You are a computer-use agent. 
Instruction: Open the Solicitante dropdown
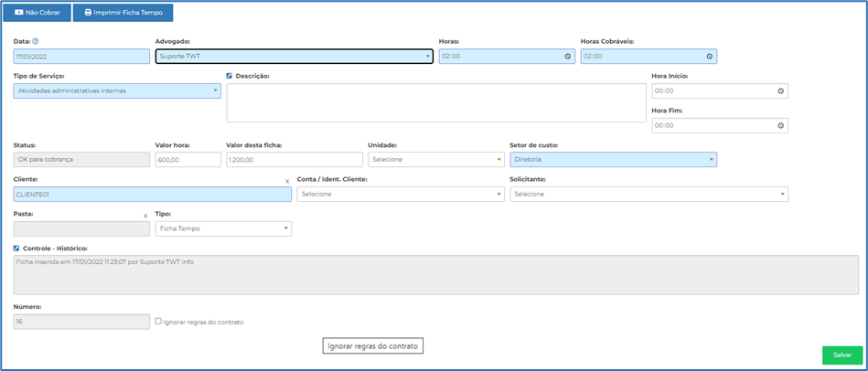648,194
